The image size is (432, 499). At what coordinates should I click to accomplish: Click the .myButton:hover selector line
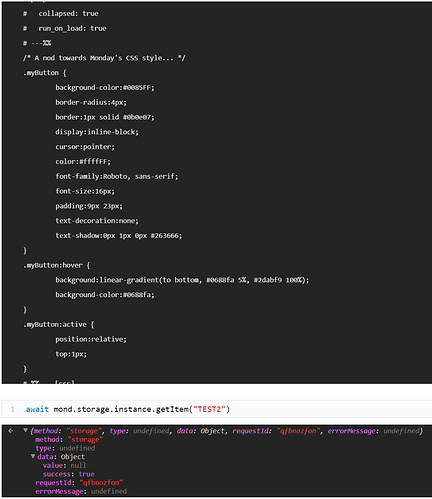(56, 265)
